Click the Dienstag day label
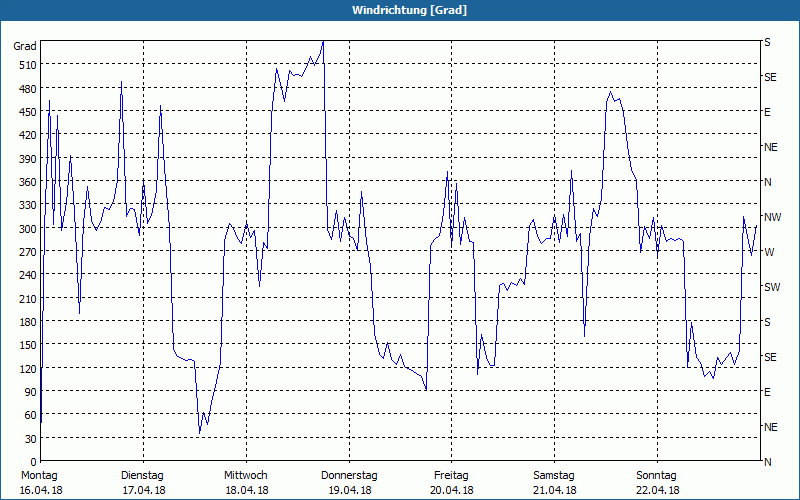This screenshot has width=800, height=500. click(x=142, y=476)
